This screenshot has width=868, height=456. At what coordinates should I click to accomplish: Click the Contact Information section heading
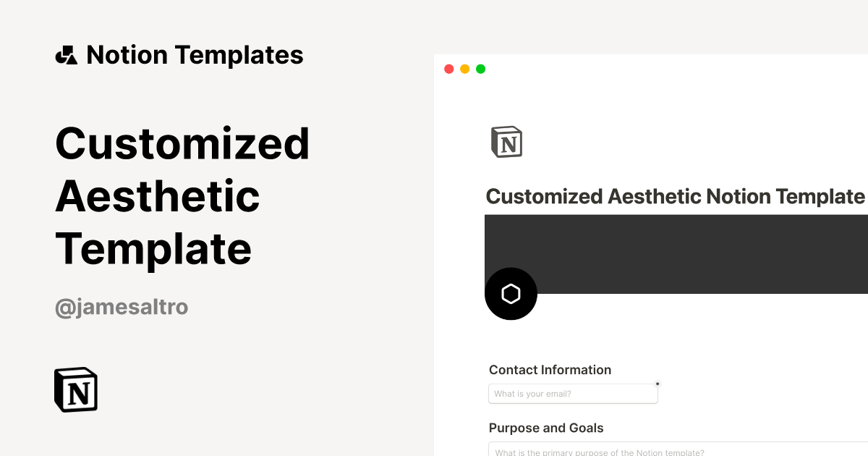pos(550,370)
